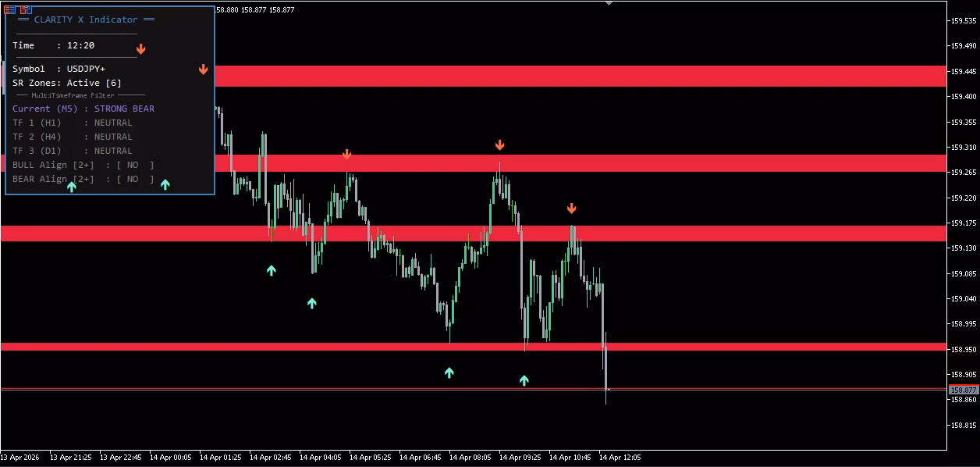Select the topmost red resistance zone
Image resolution: width=980 pixels, height=467 pixels.
(x=577, y=76)
